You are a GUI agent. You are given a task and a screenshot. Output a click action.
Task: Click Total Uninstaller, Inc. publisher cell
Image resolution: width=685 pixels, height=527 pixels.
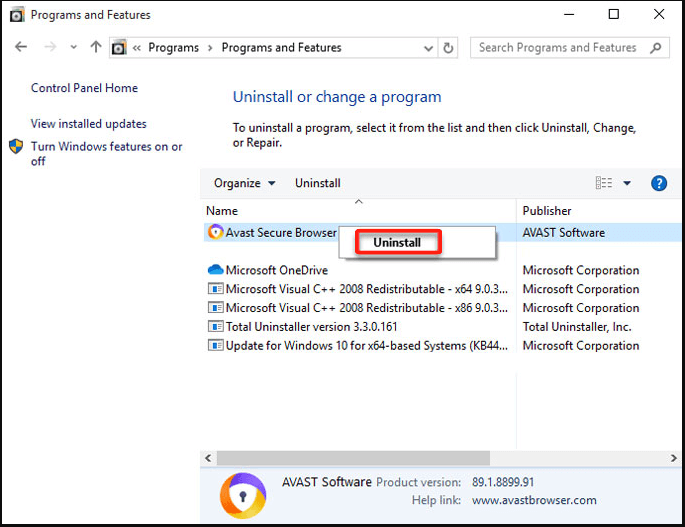(577, 326)
